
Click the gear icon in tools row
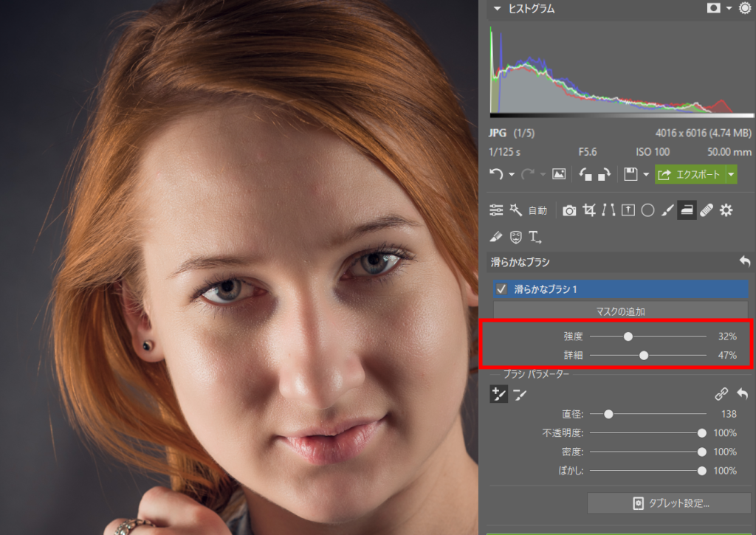[x=726, y=210]
